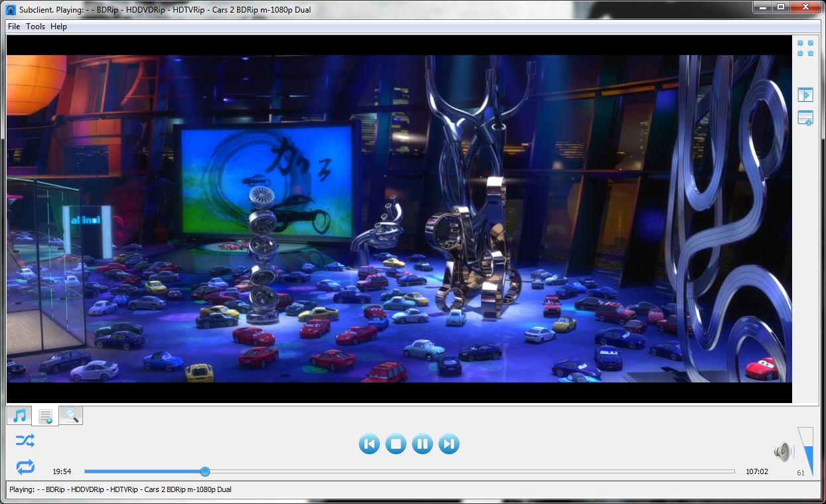
Task: Open the File menu
Action: (14, 27)
